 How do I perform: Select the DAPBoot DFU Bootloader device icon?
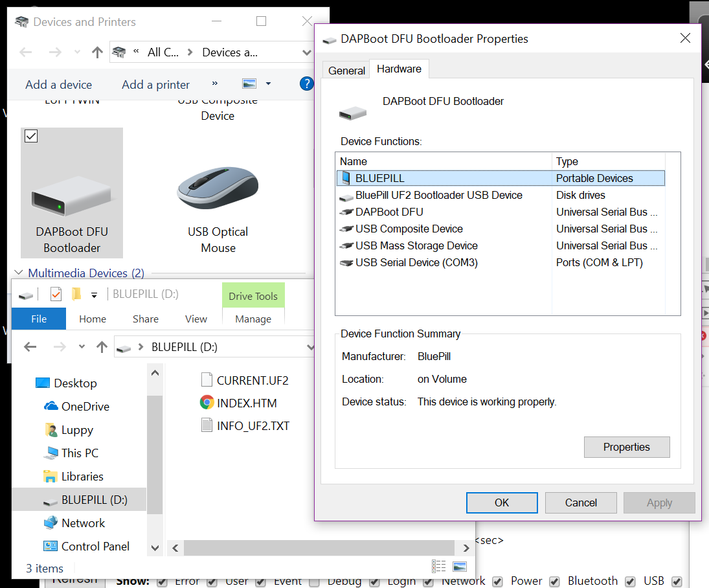point(71,196)
